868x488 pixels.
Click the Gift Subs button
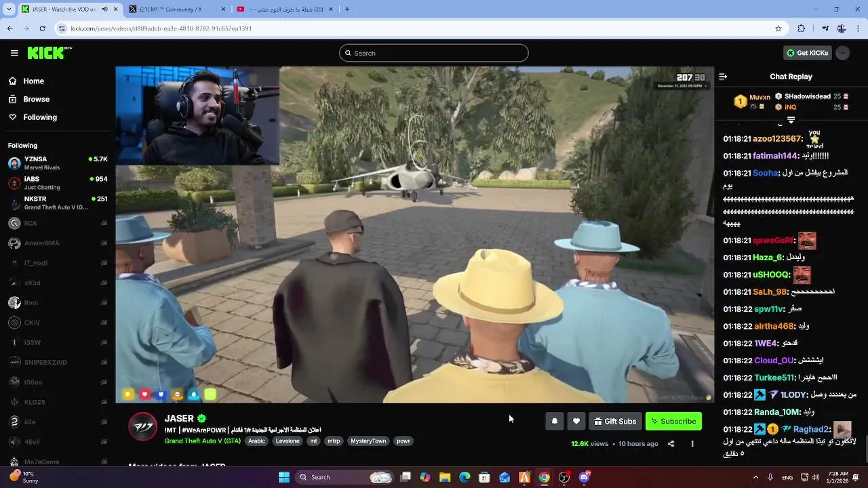(615, 421)
